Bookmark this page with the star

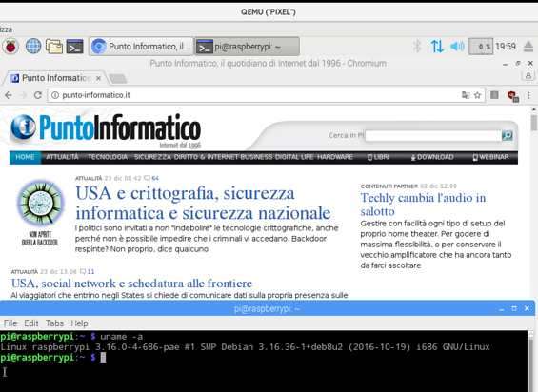477,95
